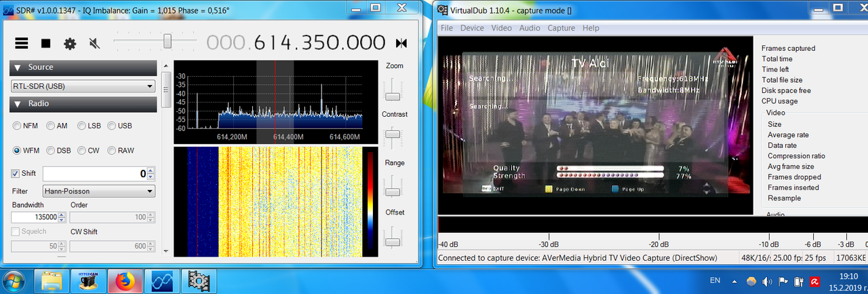Open the Device menu in VirtualDub
This screenshot has height=294, width=868.
(472, 28)
